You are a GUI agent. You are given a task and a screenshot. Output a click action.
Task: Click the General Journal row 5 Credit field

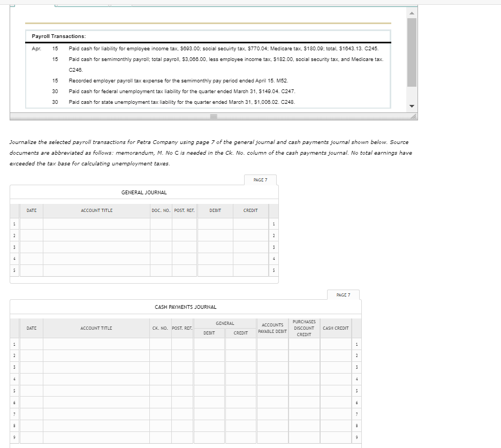[x=250, y=270]
